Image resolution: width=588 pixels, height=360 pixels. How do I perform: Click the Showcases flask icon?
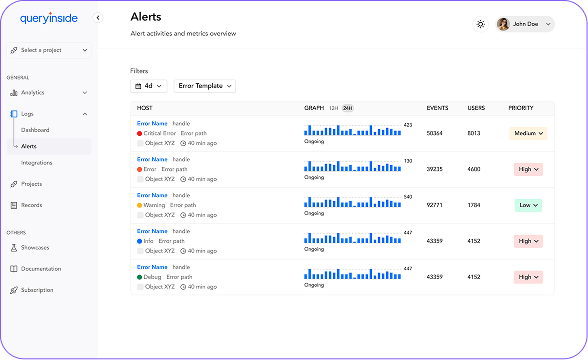[x=14, y=248]
